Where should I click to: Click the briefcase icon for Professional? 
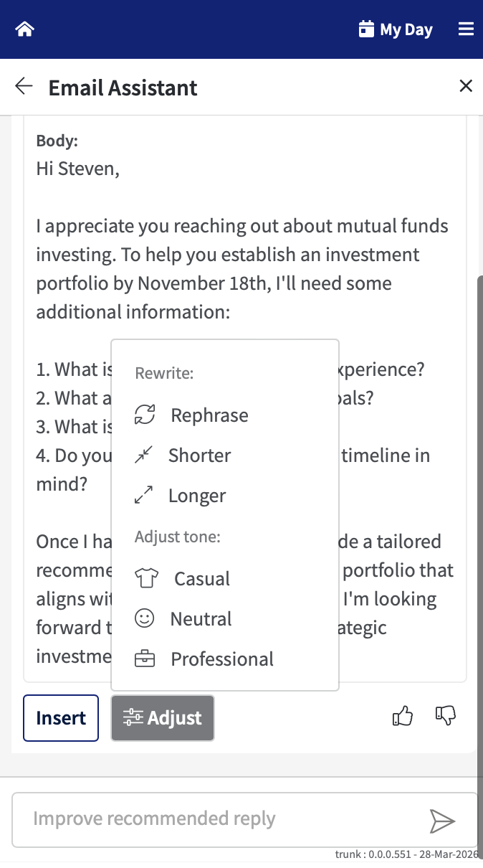point(145,659)
